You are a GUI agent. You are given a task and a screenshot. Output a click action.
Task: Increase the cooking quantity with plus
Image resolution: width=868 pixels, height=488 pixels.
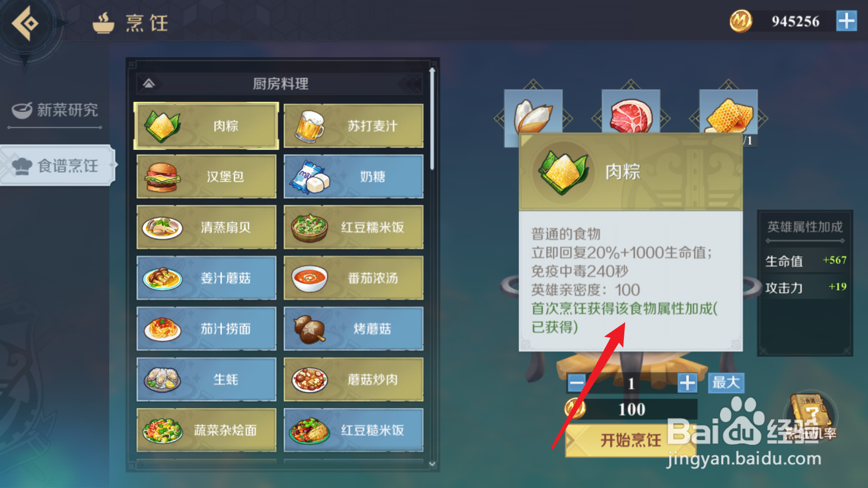687,384
